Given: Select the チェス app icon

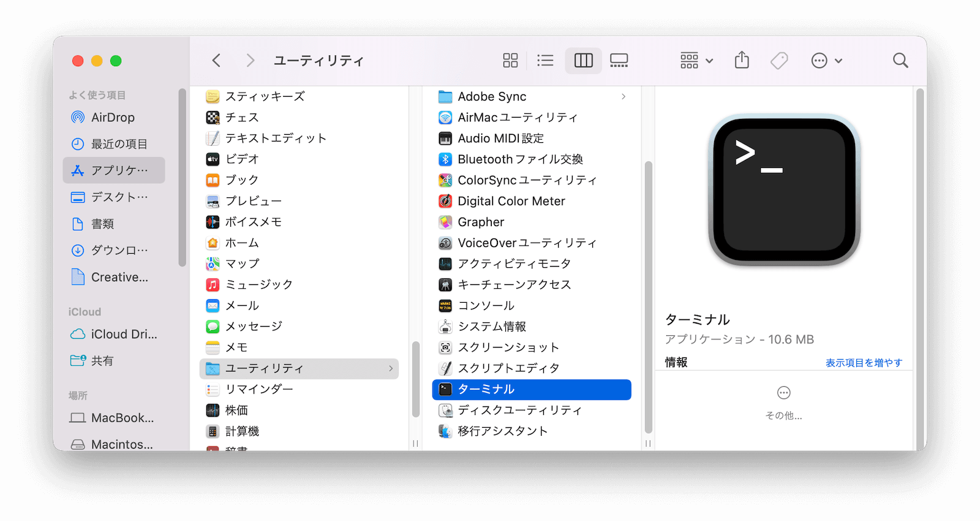Looking at the screenshot, I should coord(213,117).
